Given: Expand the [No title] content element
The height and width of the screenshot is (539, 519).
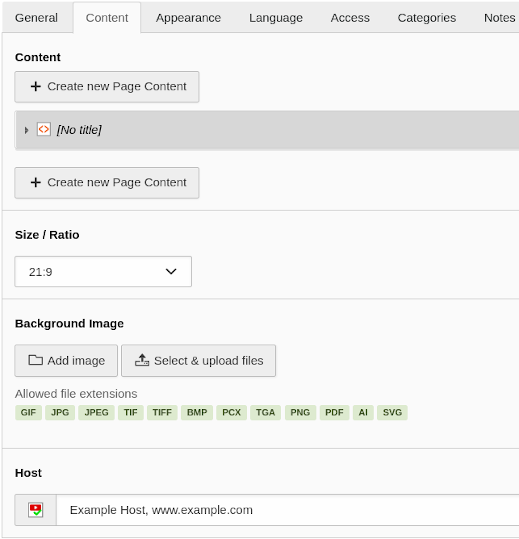Looking at the screenshot, I should click(26, 130).
